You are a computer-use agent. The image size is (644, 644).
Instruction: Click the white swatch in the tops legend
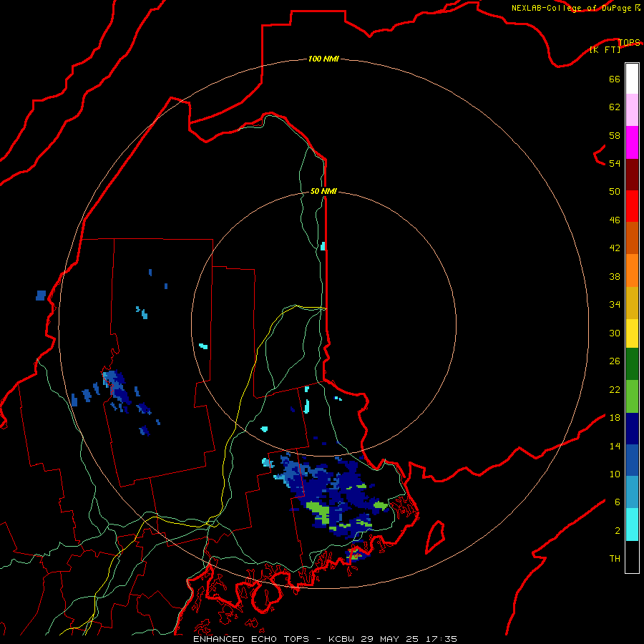coord(632,79)
